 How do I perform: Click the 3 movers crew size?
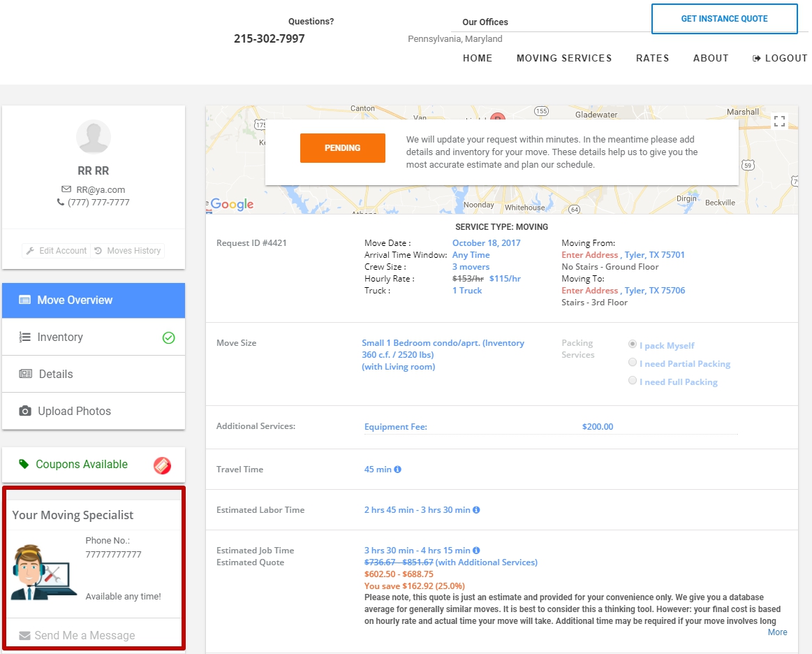tap(471, 267)
